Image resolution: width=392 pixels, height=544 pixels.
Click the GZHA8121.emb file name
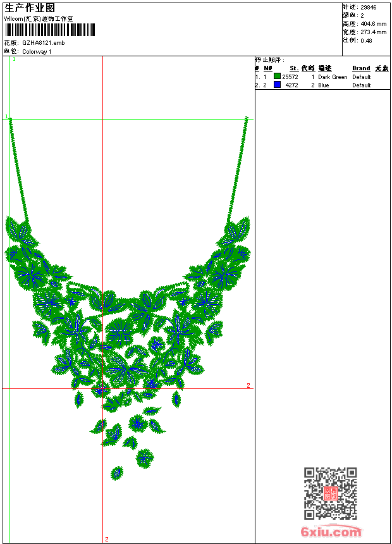point(43,42)
